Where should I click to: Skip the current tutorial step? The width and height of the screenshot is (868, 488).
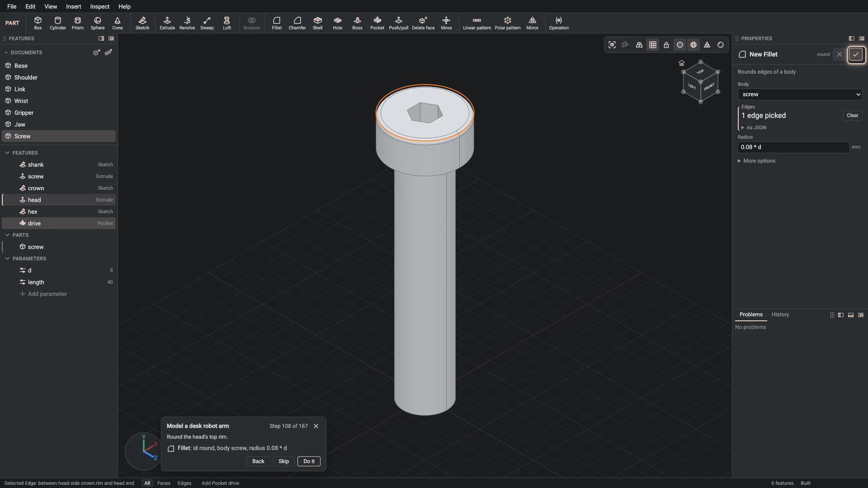click(284, 461)
